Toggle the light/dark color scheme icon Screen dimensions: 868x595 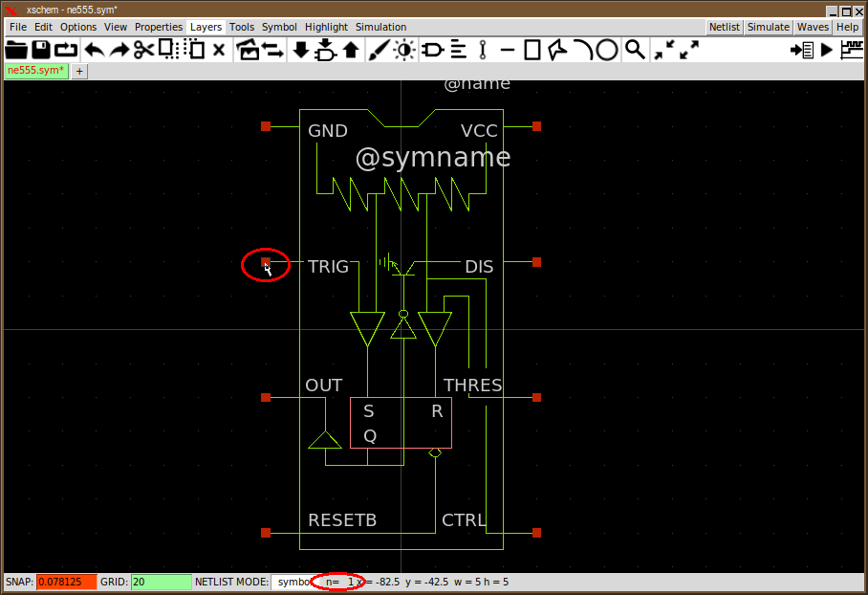[404, 50]
